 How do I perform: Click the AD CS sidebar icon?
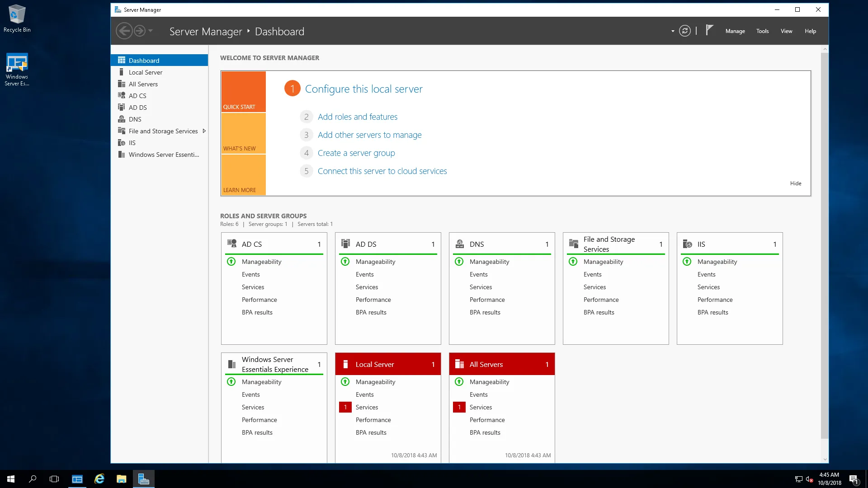coord(122,95)
